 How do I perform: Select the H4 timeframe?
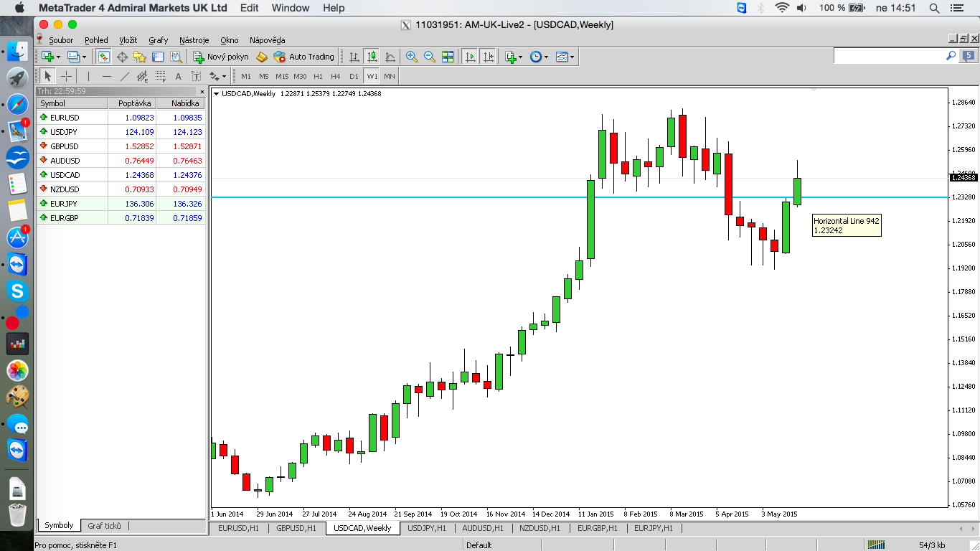click(336, 76)
